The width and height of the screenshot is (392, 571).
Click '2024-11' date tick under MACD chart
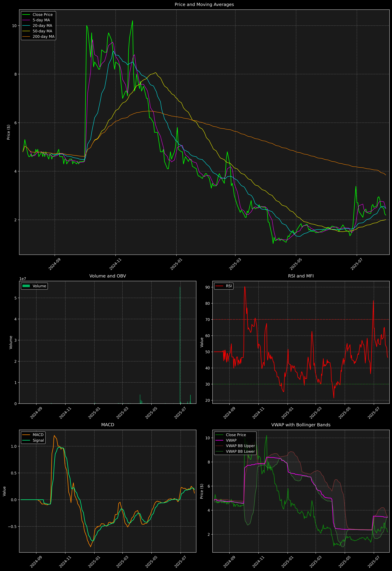65,562
